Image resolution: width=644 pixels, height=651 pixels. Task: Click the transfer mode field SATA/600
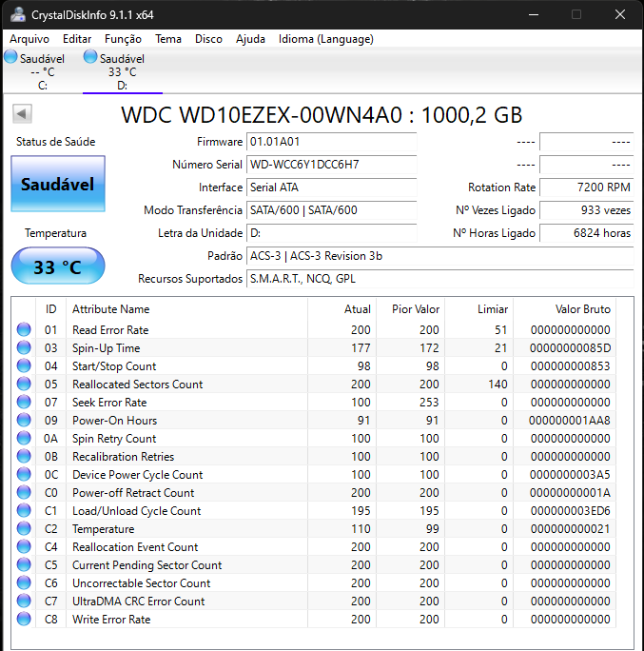[332, 210]
